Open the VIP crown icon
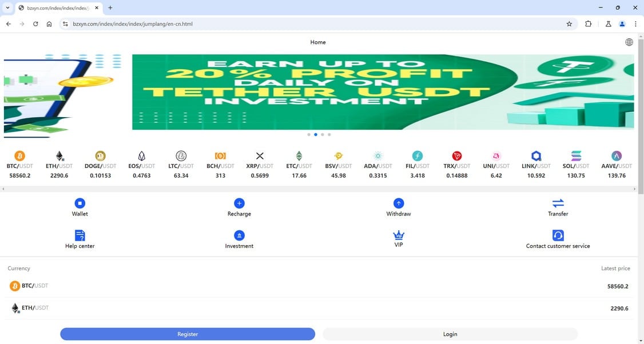This screenshot has width=644, height=344. [399, 235]
